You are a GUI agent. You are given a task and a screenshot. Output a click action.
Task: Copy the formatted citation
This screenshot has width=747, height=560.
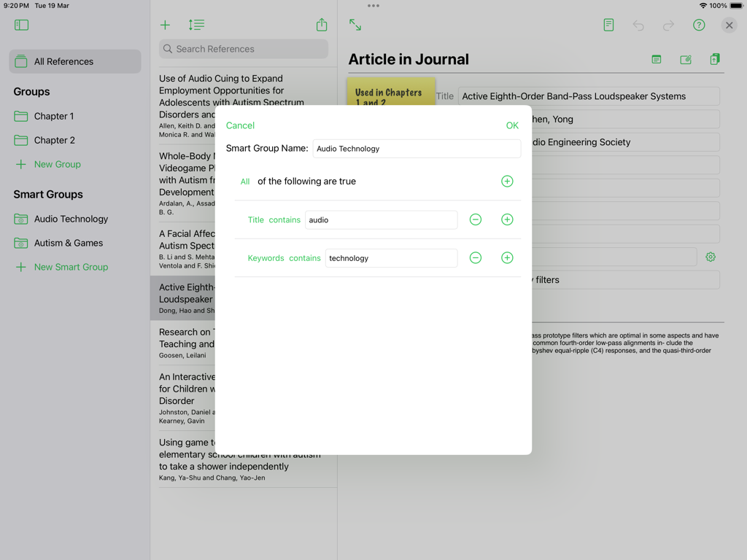[x=714, y=59]
